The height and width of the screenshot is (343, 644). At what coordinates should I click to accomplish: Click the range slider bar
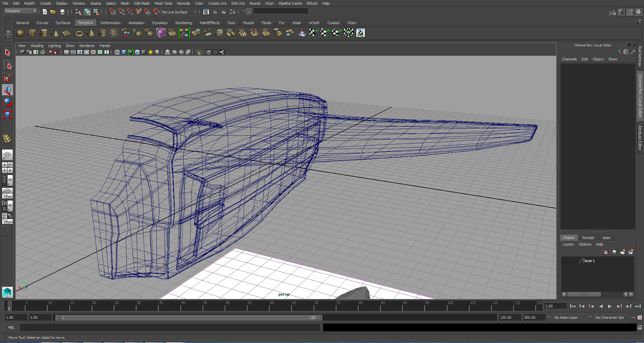188,318
